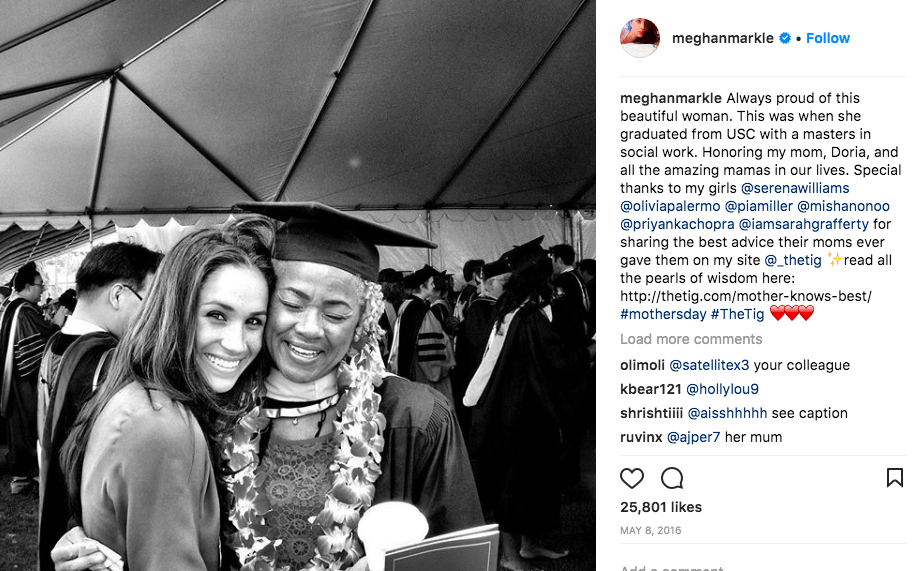922x571 pixels.
Task: Open @priyankachopra mention
Action: (677, 224)
